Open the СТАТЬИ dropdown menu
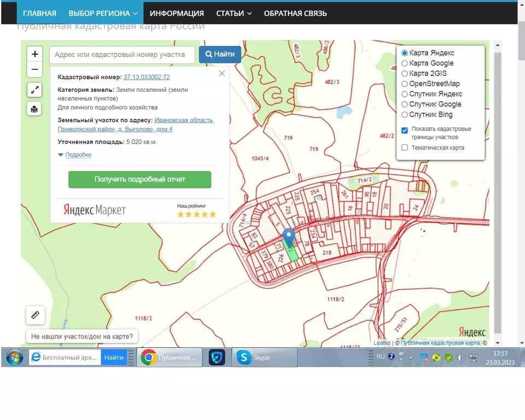The width and height of the screenshot is (525, 420). (234, 13)
